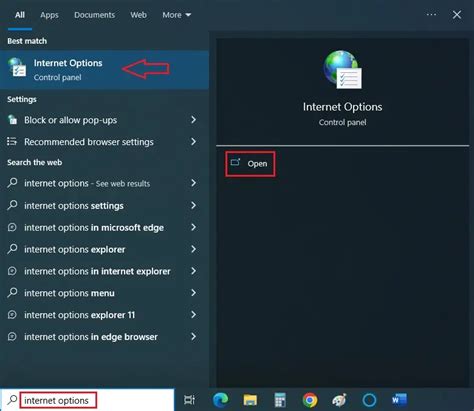Expand arrow for 'internet options explorer 11'
The image size is (474, 411).
[193, 315]
